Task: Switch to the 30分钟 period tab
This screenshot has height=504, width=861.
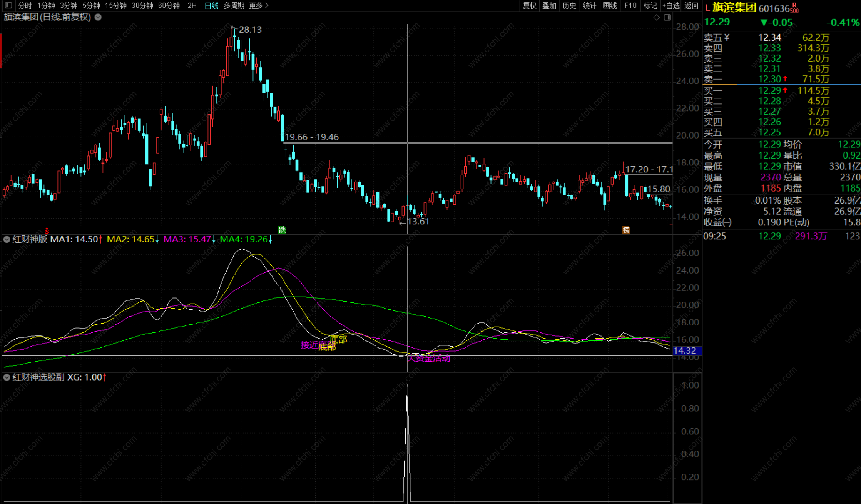Action: coord(142,5)
